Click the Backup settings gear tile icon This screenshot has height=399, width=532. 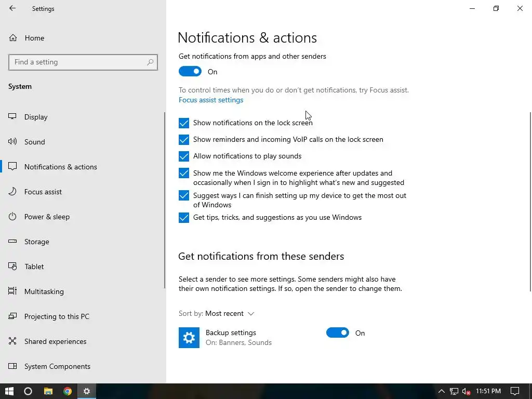[x=189, y=338]
